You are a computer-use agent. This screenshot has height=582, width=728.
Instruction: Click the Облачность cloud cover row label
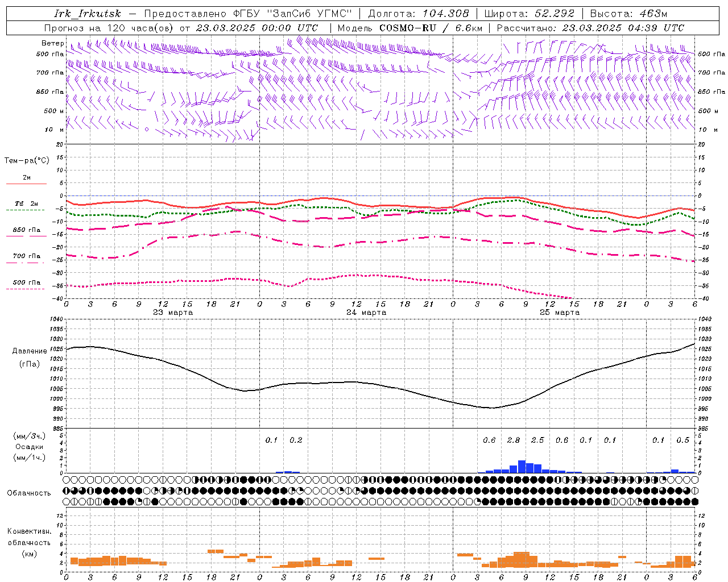pos(29,493)
